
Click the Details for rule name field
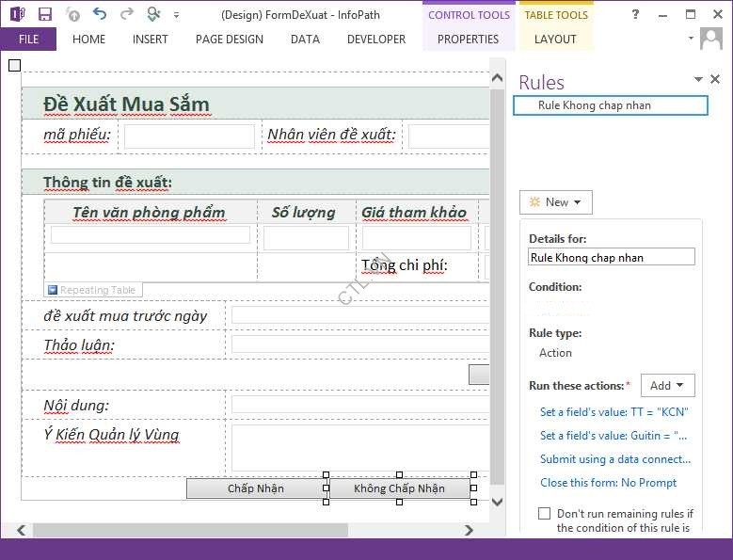point(612,257)
